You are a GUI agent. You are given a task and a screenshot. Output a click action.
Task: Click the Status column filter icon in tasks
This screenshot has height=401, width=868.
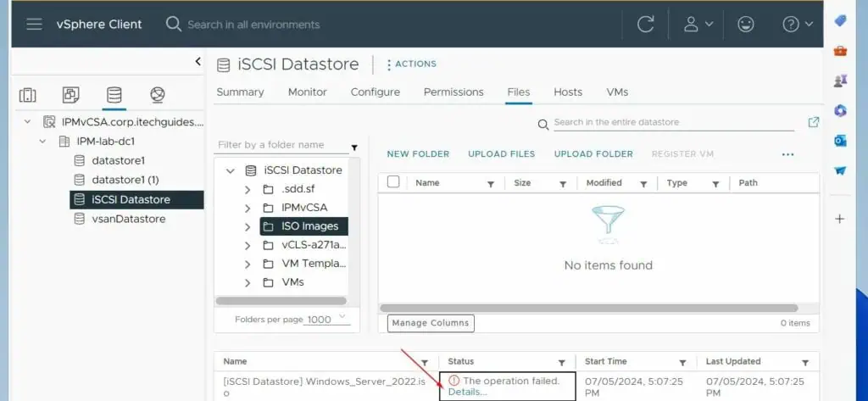point(561,362)
